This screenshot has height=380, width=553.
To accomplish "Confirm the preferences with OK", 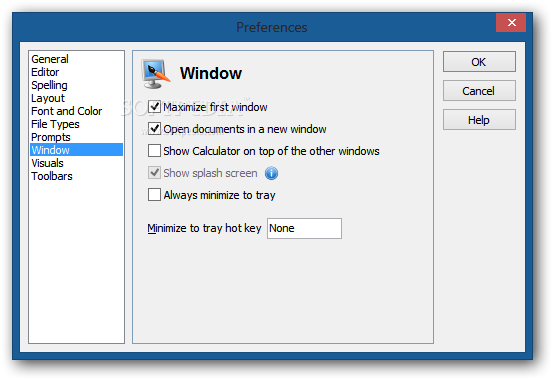I will 479,62.
